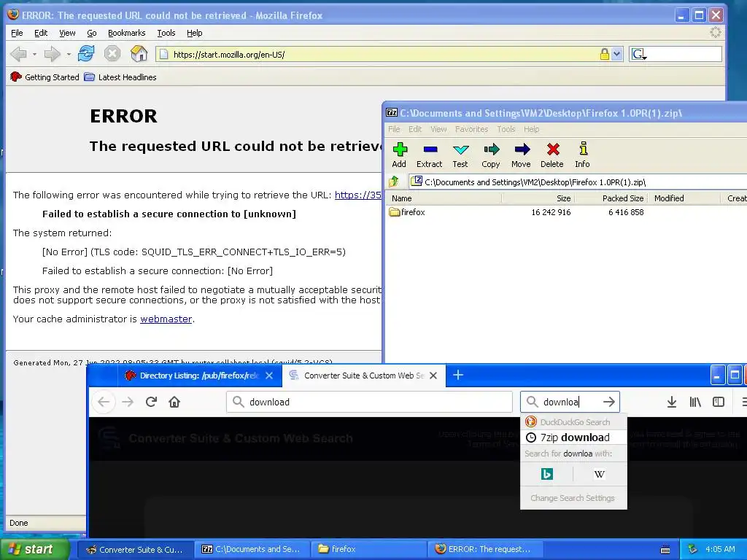The height and width of the screenshot is (560, 747).
Task: Click the webmaster link on error page
Action: coord(166,319)
